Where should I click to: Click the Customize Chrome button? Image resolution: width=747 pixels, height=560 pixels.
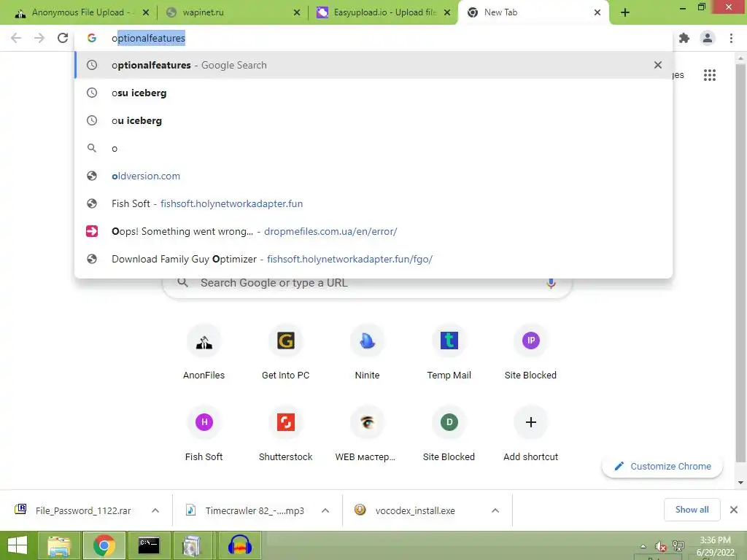[662, 466]
